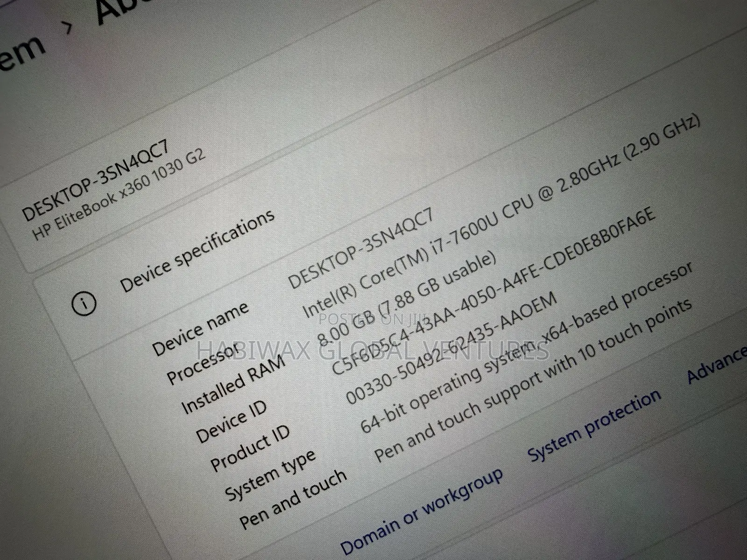
Task: Select the Intel Core i7-7600U processor value
Action: [x=502, y=216]
